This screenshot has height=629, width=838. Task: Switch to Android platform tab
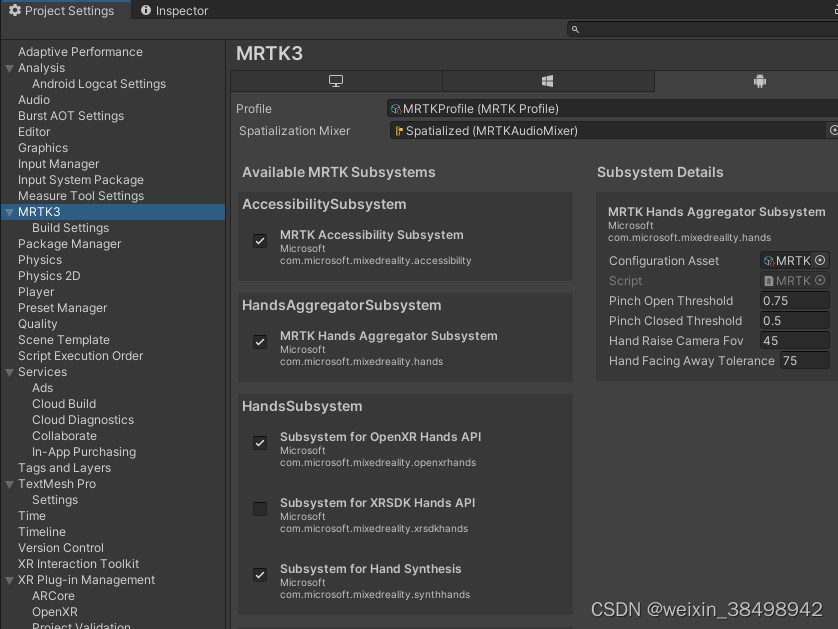click(x=759, y=81)
